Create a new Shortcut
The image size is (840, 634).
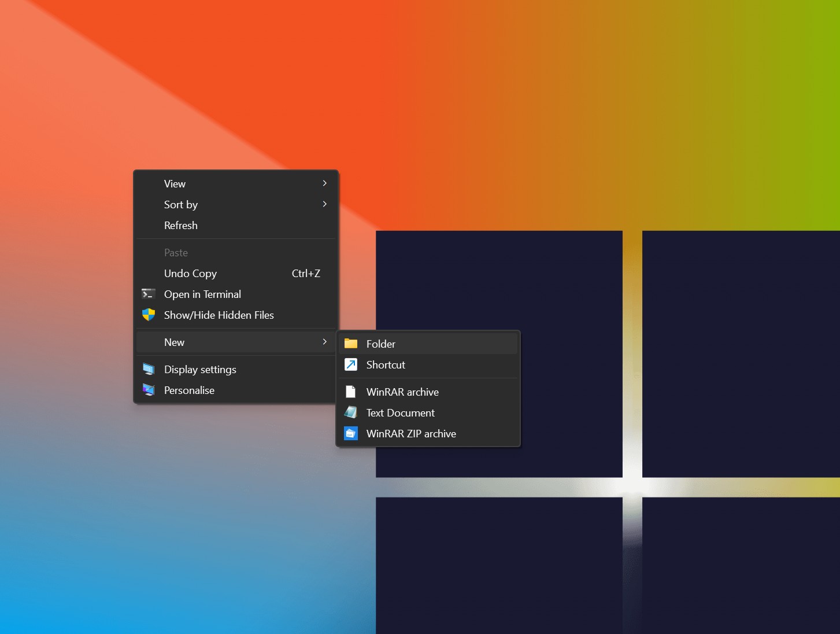tap(428, 364)
